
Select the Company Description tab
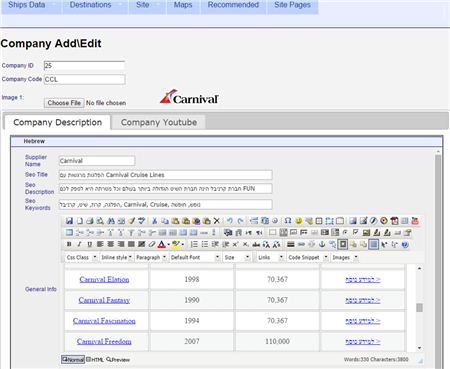click(57, 122)
